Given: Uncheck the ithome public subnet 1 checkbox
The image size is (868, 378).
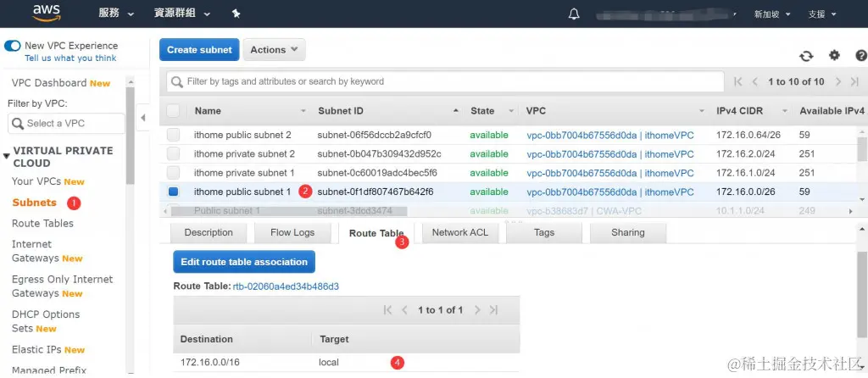Looking at the screenshot, I should point(173,192).
